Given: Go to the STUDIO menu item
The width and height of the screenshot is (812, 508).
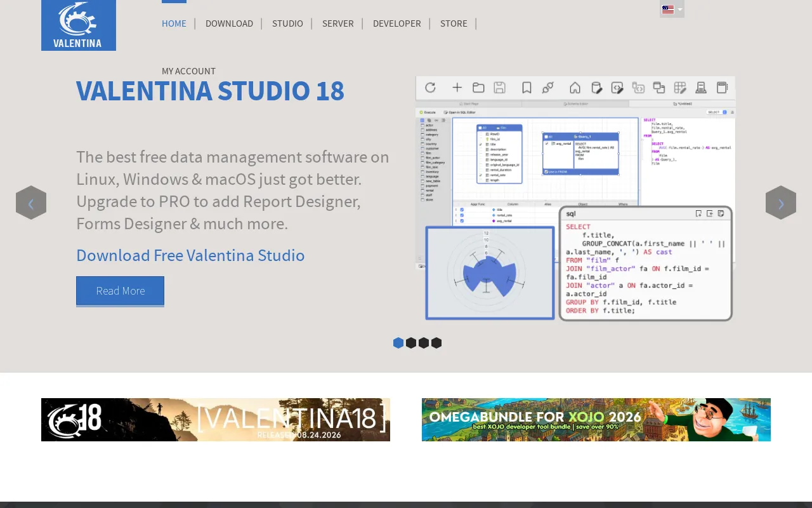Looking at the screenshot, I should pyautogui.click(x=287, y=23).
